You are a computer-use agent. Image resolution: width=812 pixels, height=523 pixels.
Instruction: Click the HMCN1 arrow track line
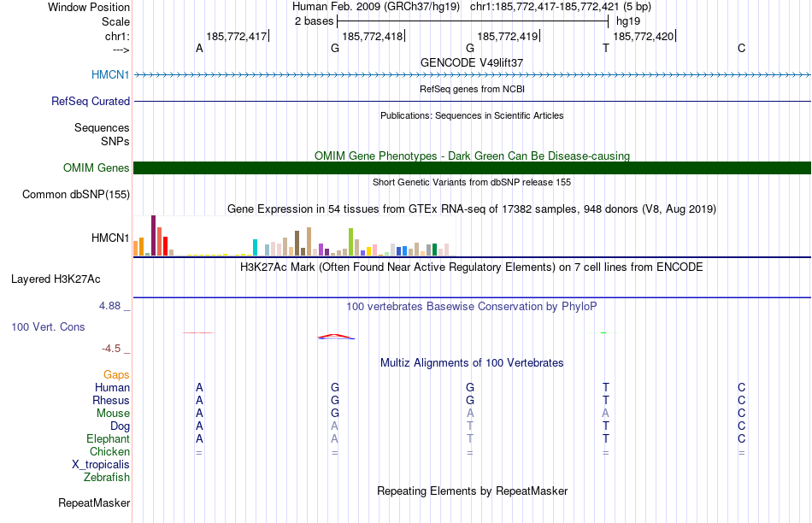point(472,75)
